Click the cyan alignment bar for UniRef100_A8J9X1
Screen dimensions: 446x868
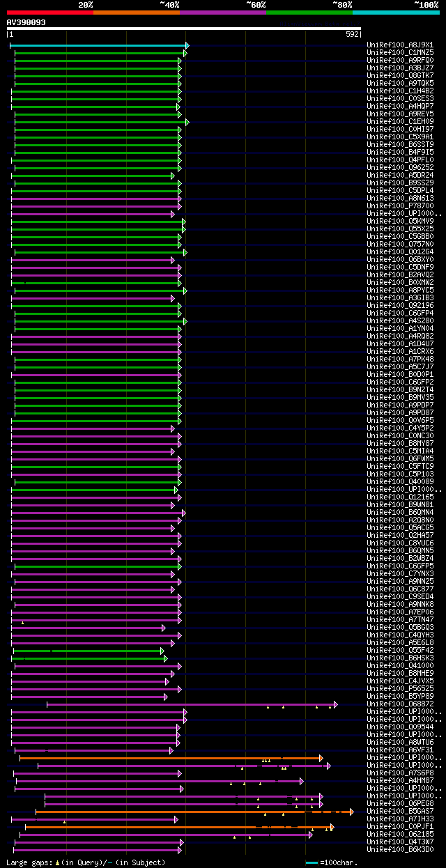coord(100,45)
